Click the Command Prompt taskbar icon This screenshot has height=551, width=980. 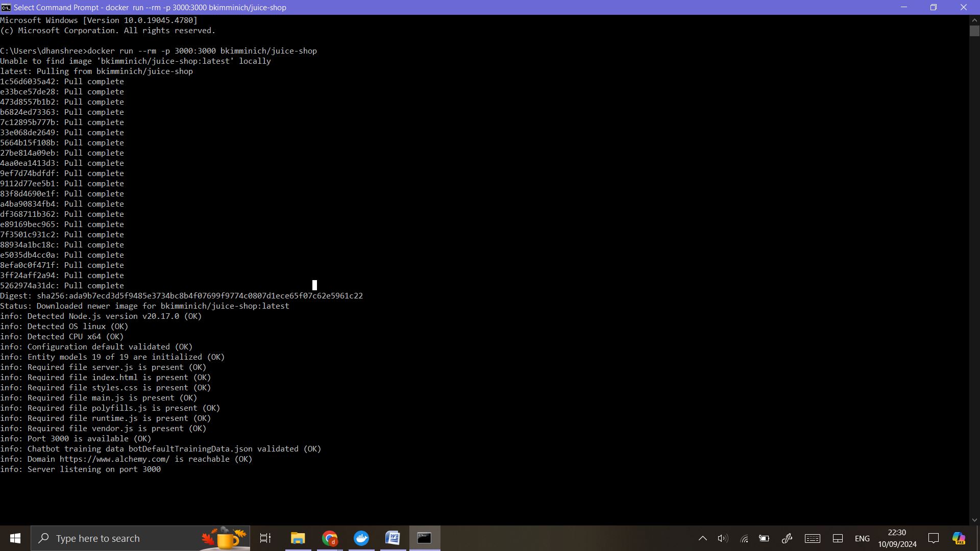(x=424, y=538)
